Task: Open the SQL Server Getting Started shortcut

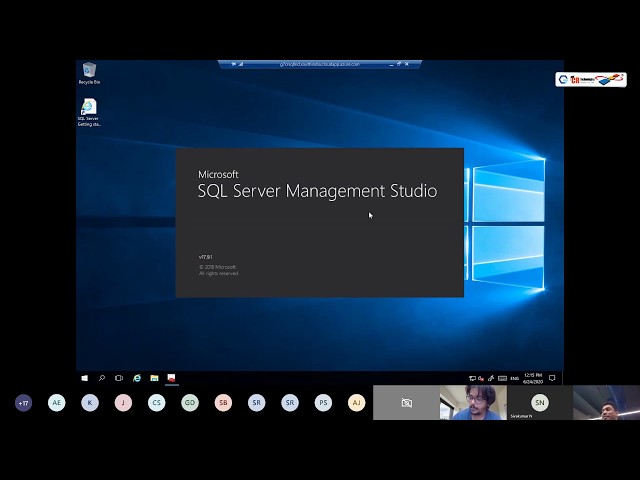Action: click(x=89, y=112)
